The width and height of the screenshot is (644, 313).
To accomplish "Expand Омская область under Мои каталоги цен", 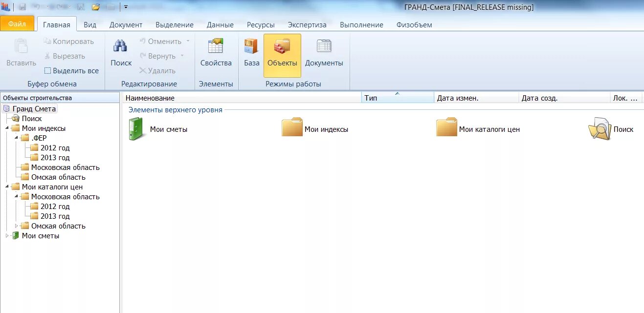I will click(x=17, y=226).
